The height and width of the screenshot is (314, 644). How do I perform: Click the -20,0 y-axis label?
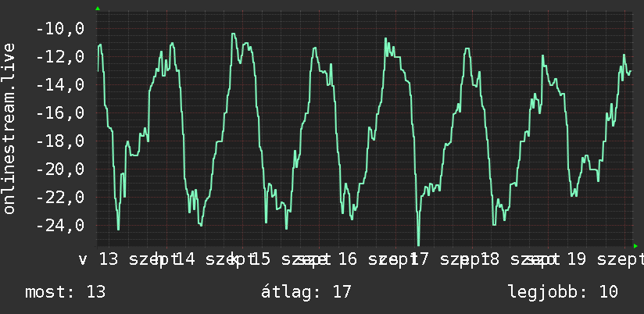pos(60,169)
